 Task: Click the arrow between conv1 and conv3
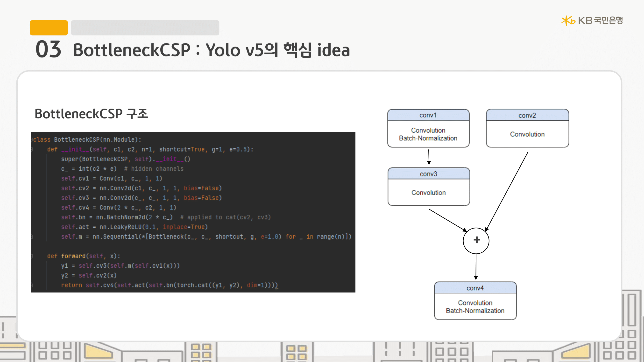click(429, 157)
